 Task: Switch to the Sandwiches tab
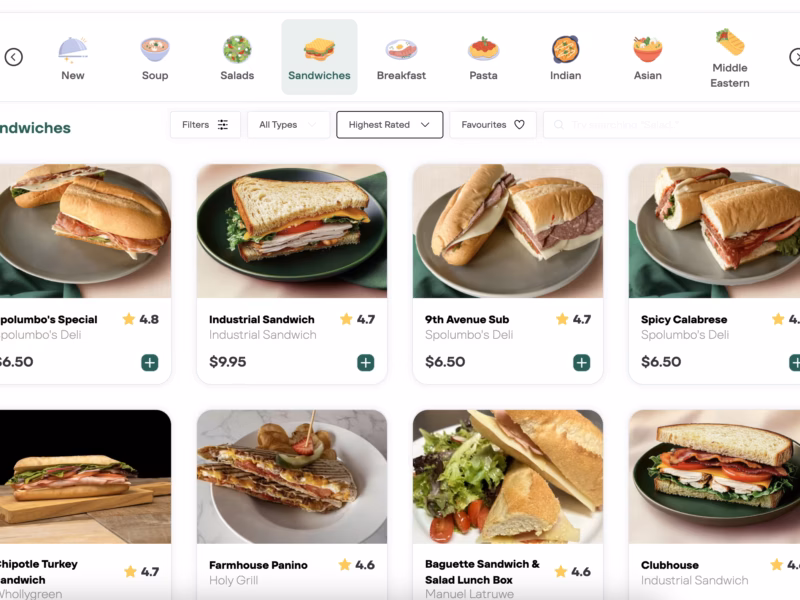(319, 57)
